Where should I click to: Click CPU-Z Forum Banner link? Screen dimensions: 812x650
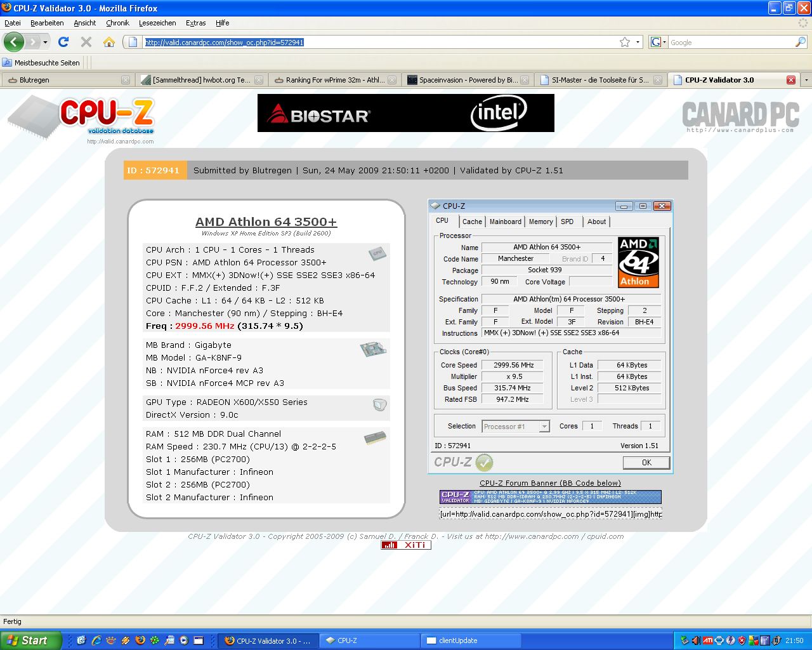tap(551, 483)
